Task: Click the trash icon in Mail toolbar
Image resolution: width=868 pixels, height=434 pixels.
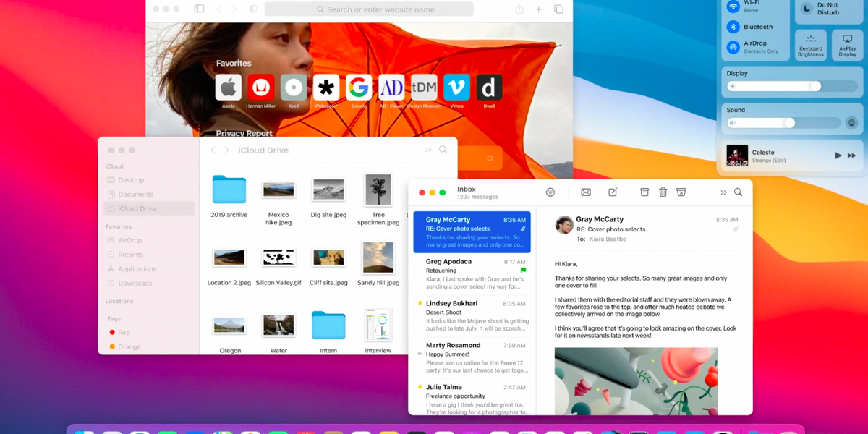Action: tap(663, 192)
